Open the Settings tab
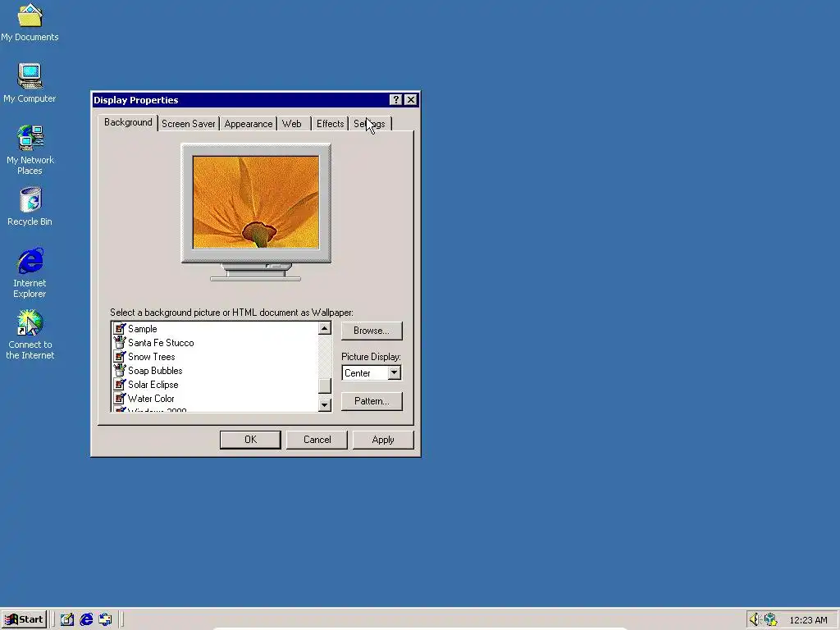The width and height of the screenshot is (840, 630). click(370, 124)
